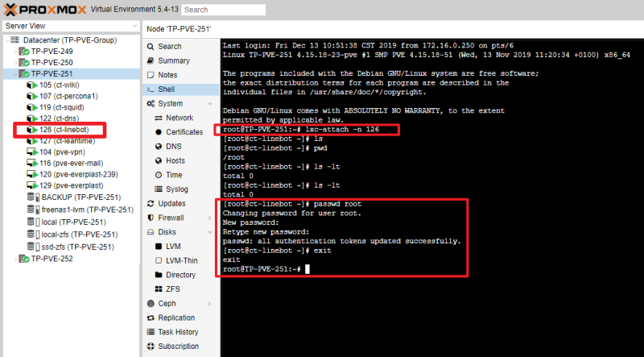Viewport: 644px width, 357px height.
Task: Collapse the TP-PVE-251 node
Action: (15, 73)
